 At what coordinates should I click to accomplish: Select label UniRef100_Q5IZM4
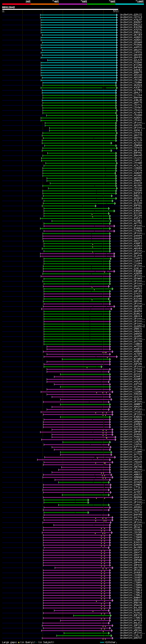[x=131, y=216]
